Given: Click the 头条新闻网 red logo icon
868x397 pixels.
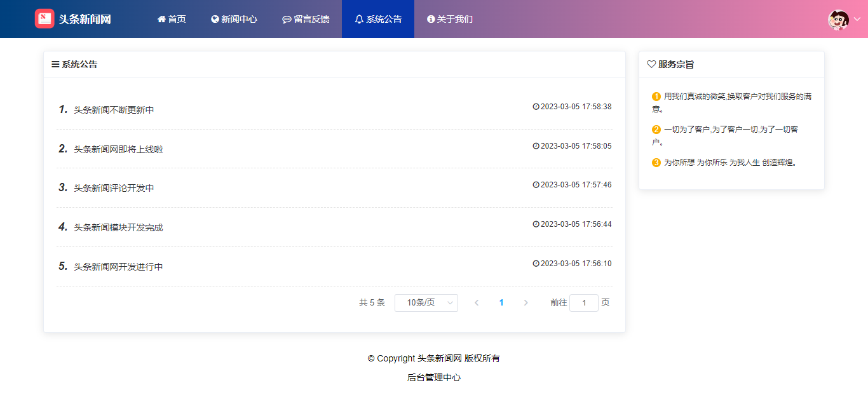Looking at the screenshot, I should tap(44, 19).
